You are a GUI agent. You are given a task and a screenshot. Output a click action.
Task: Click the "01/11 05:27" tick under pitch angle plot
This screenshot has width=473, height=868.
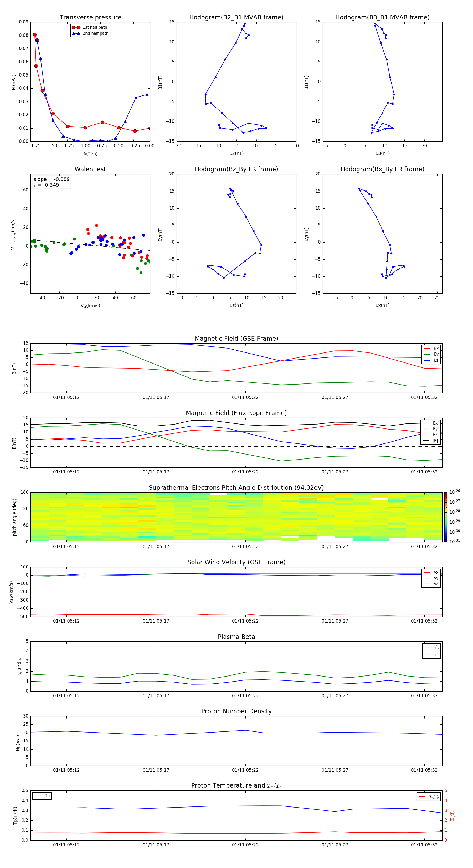pos(335,547)
